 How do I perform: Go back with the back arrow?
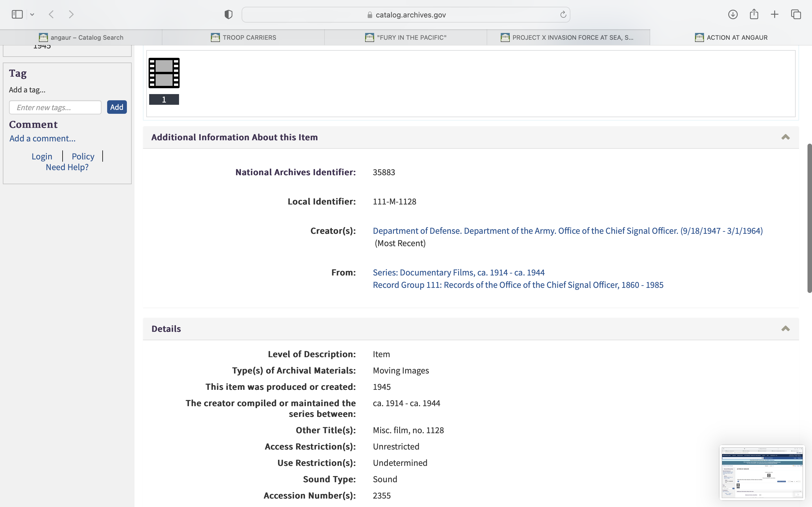point(51,14)
